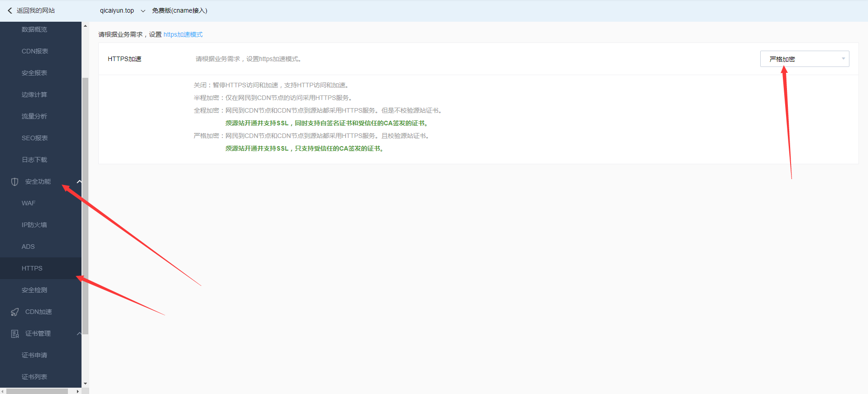Open IP防火墙 in the sidebar

point(34,225)
